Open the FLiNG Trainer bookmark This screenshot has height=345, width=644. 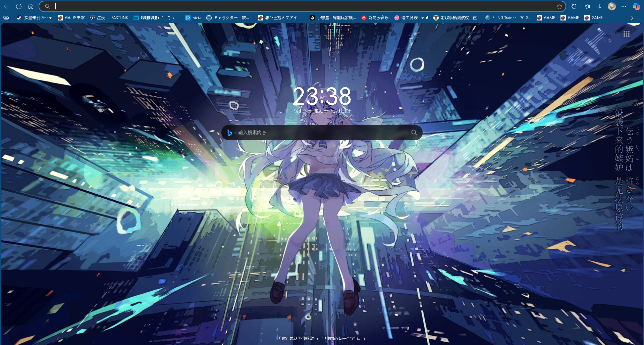pos(508,18)
